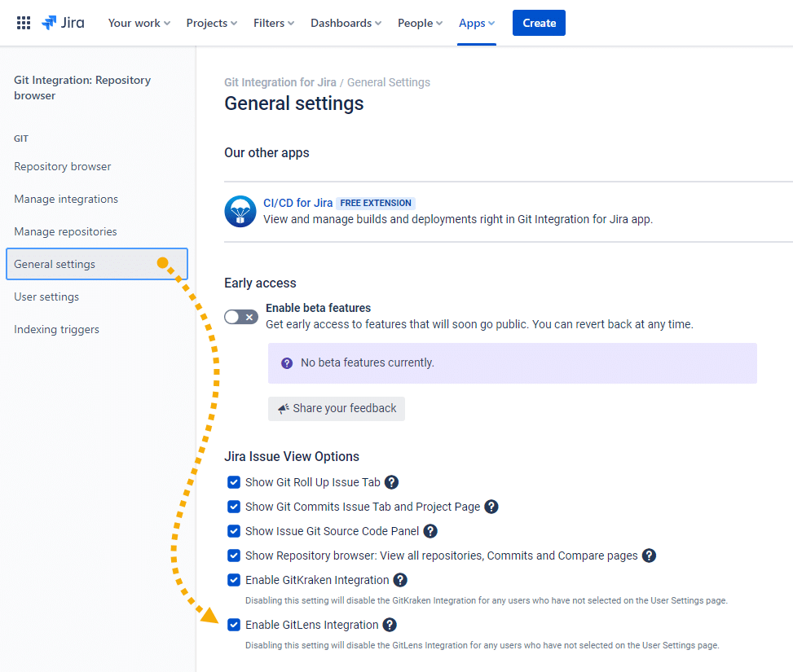The width and height of the screenshot is (793, 672).
Task: Click the purple question icon in beta notice
Action: tap(287, 363)
